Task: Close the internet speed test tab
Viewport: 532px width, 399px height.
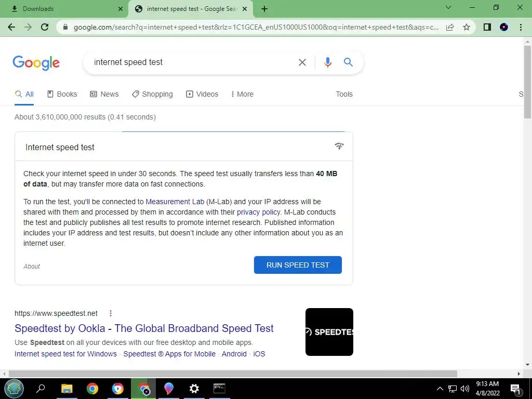Action: pyautogui.click(x=245, y=9)
